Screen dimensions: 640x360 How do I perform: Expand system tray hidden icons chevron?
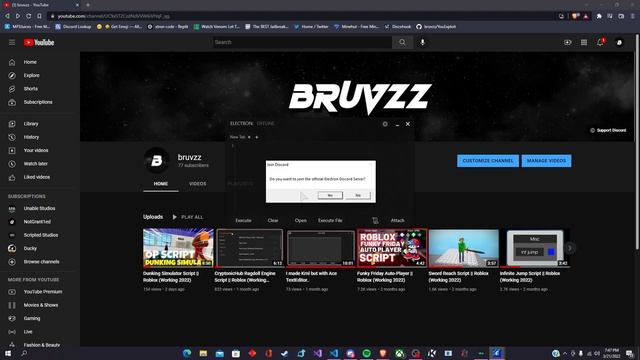point(565,353)
